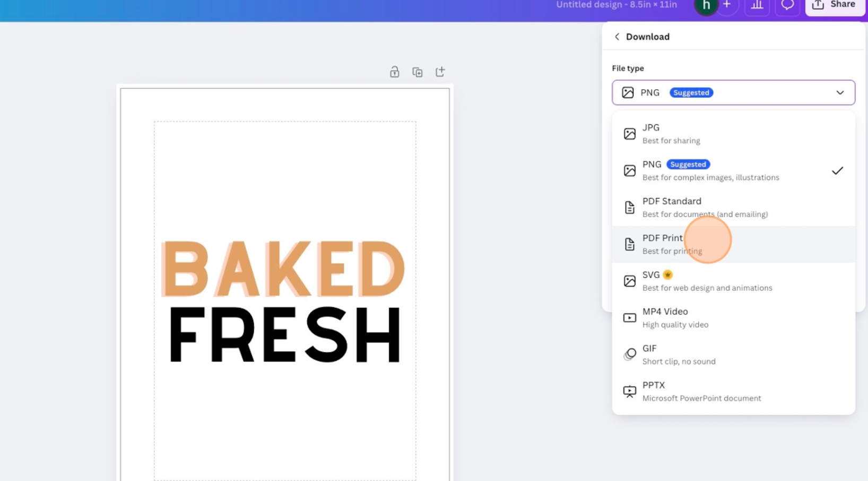Open the analytics bar chart icon
868x481 pixels.
click(x=757, y=5)
